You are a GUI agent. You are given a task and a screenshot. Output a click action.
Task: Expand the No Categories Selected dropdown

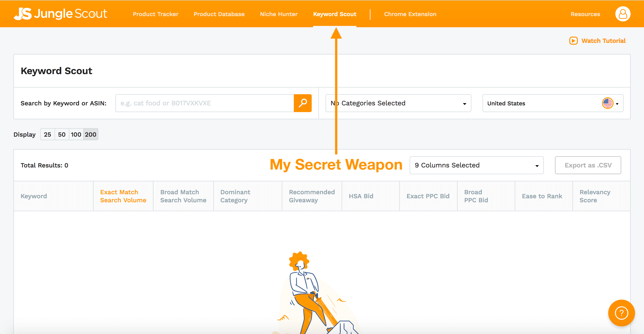tap(398, 103)
